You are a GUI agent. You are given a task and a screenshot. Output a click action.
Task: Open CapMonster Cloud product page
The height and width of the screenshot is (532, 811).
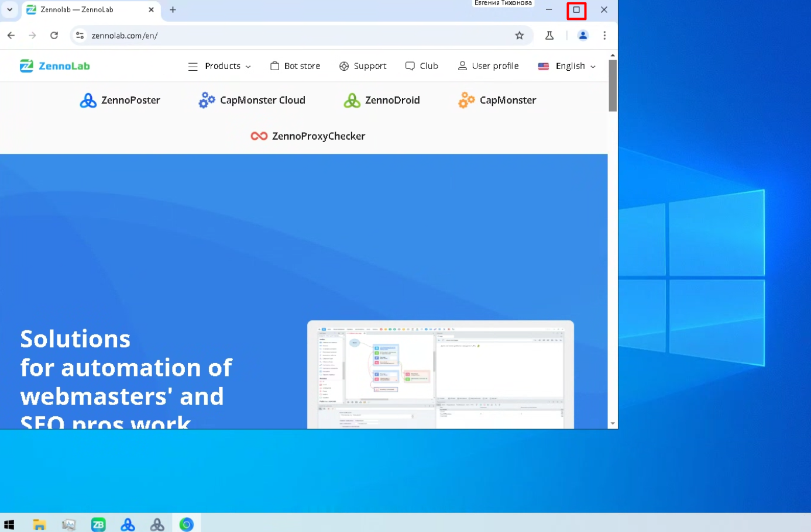[x=252, y=101]
